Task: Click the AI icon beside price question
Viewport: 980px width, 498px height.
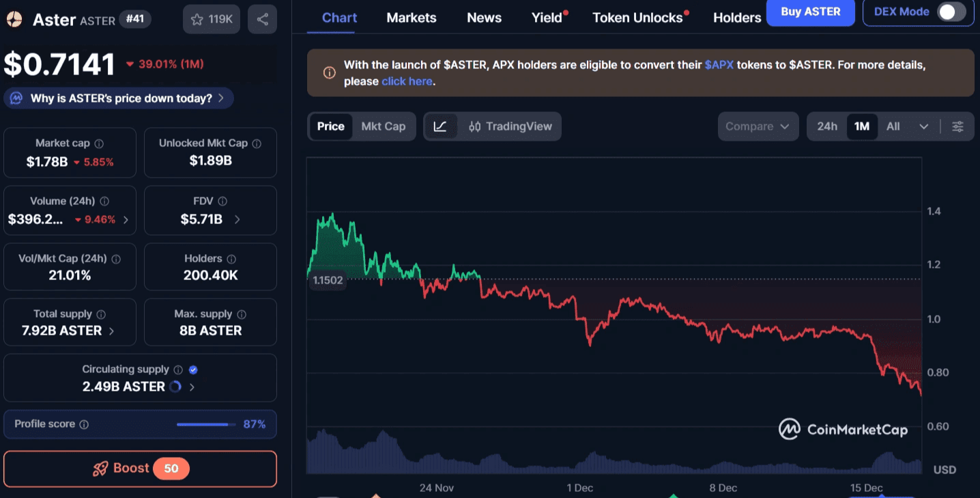Action: coord(16,98)
